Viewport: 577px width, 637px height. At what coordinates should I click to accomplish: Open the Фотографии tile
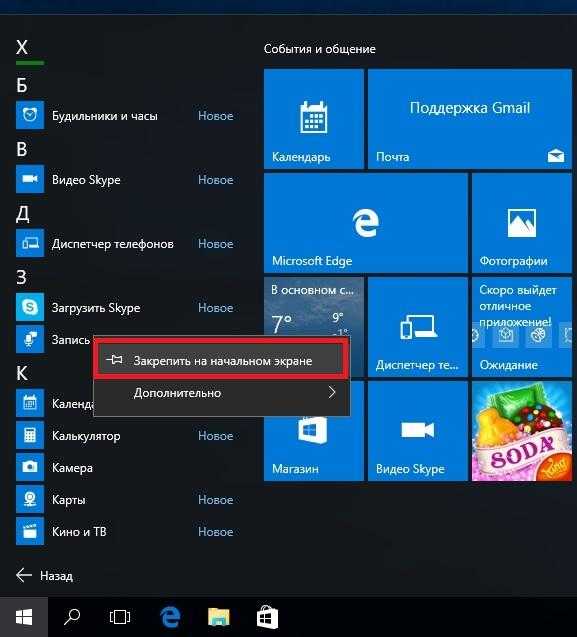[522, 223]
